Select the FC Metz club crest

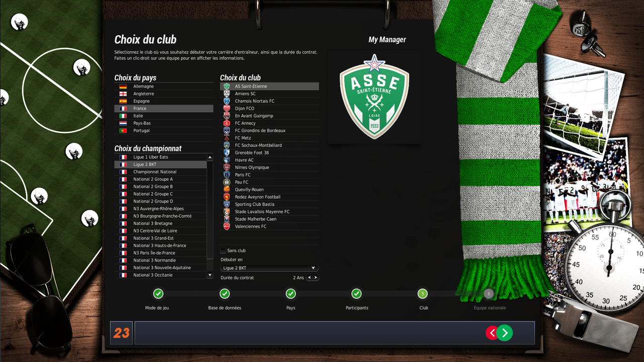pos(226,138)
